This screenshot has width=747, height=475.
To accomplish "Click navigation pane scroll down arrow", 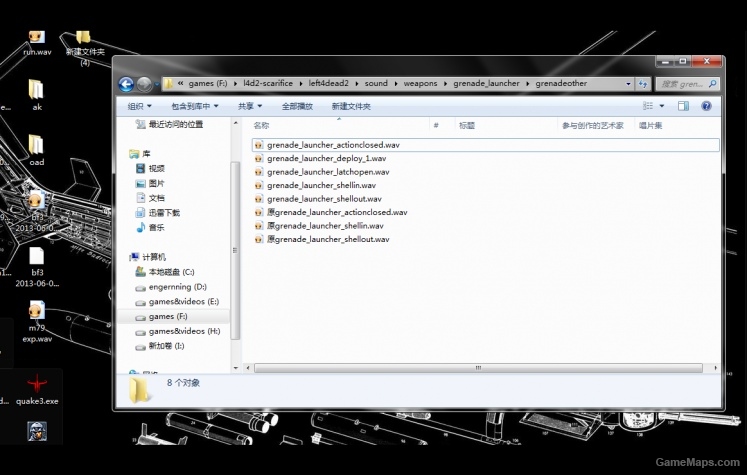I will [235, 368].
